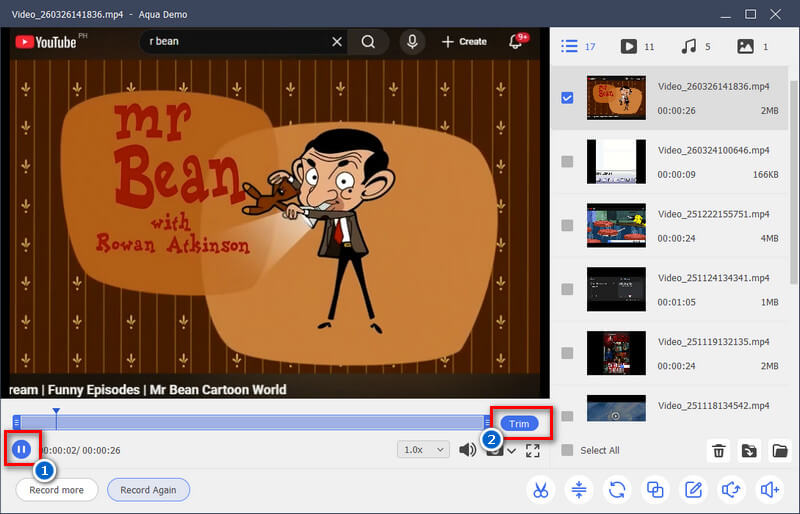Open the output folder icon
Viewport: 800px width, 514px height.
tap(780, 451)
